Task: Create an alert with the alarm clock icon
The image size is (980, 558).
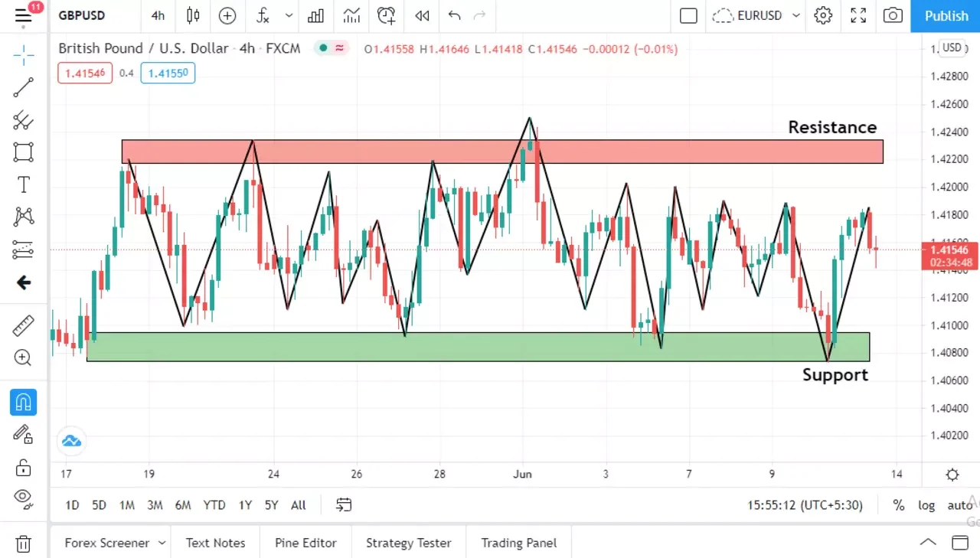Action: click(387, 15)
